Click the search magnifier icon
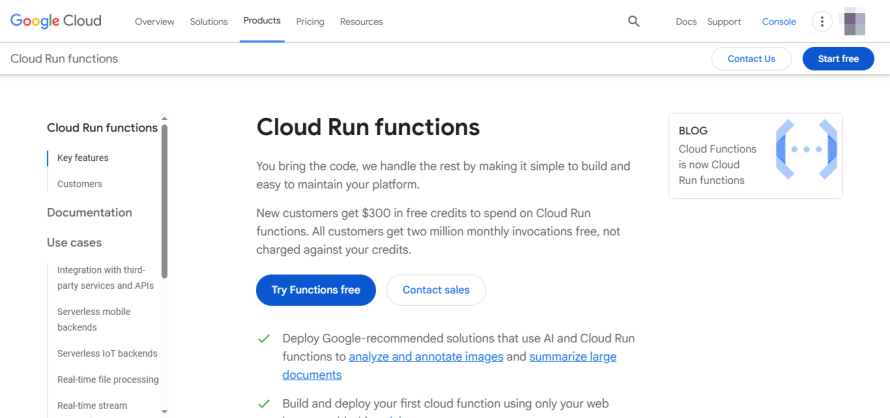 (x=633, y=22)
